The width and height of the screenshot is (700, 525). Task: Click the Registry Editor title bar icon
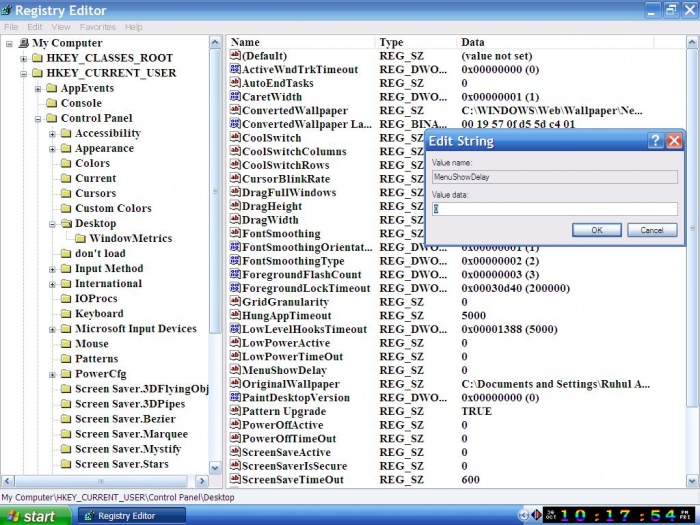point(9,10)
